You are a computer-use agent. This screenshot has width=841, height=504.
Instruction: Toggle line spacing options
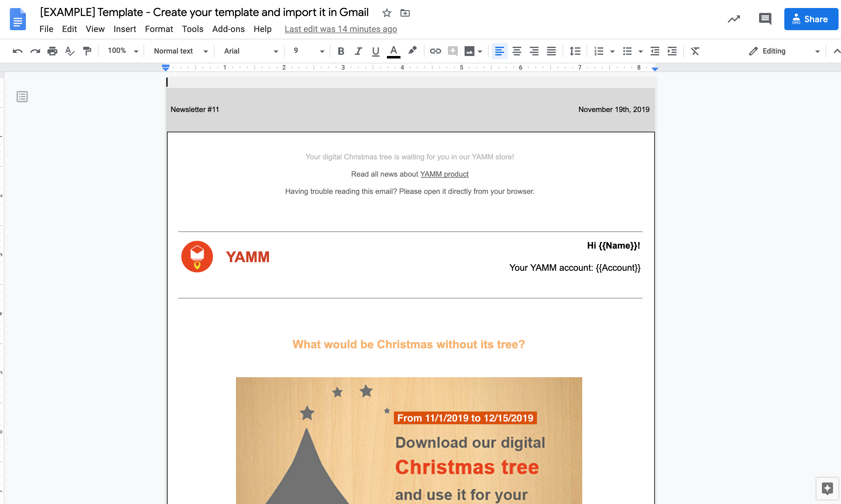click(x=574, y=50)
